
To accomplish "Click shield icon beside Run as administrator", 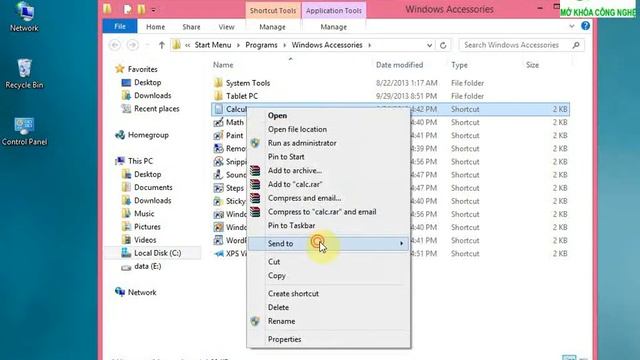I will click(x=255, y=143).
